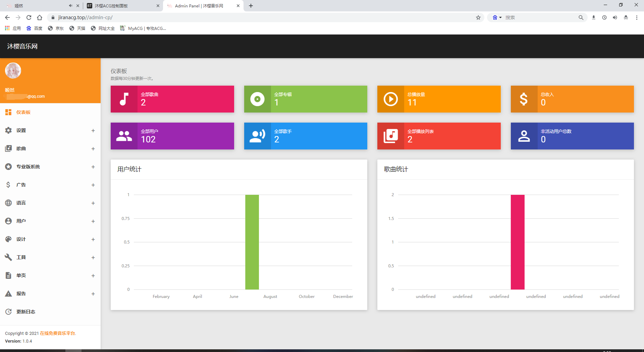
Task: Click the disc icon on 全部专辑 card
Action: (x=257, y=99)
